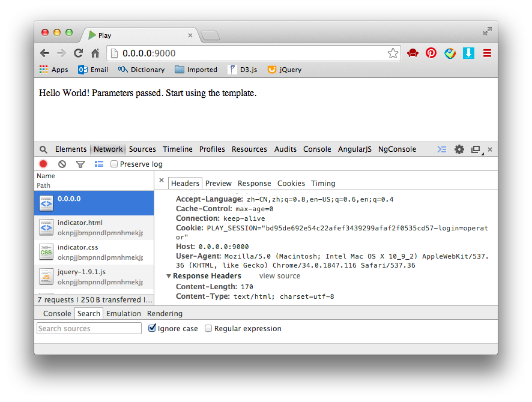
Task: Click the record network log button
Action: point(43,164)
